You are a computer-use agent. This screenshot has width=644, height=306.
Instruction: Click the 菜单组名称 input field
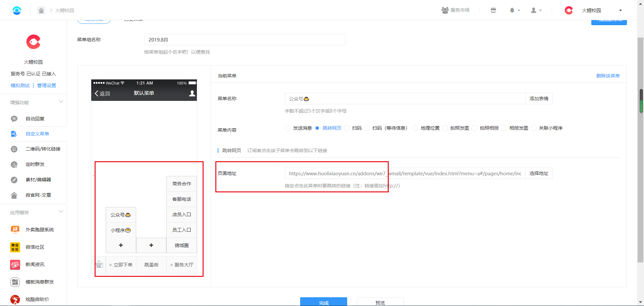point(245,40)
